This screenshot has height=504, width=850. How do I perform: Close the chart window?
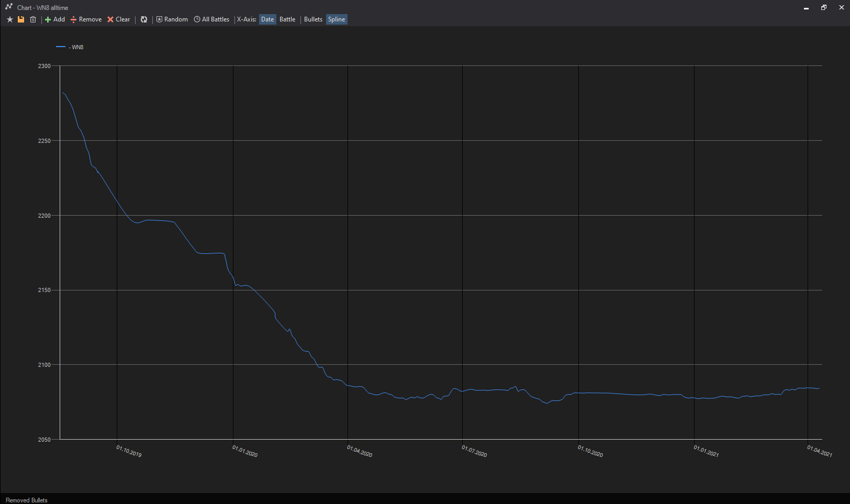click(x=842, y=7)
